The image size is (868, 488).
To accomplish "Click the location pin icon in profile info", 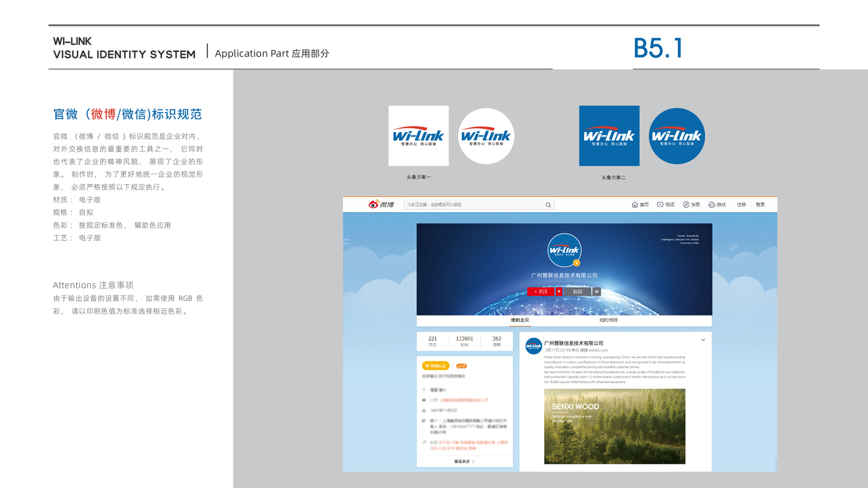I will 424,390.
